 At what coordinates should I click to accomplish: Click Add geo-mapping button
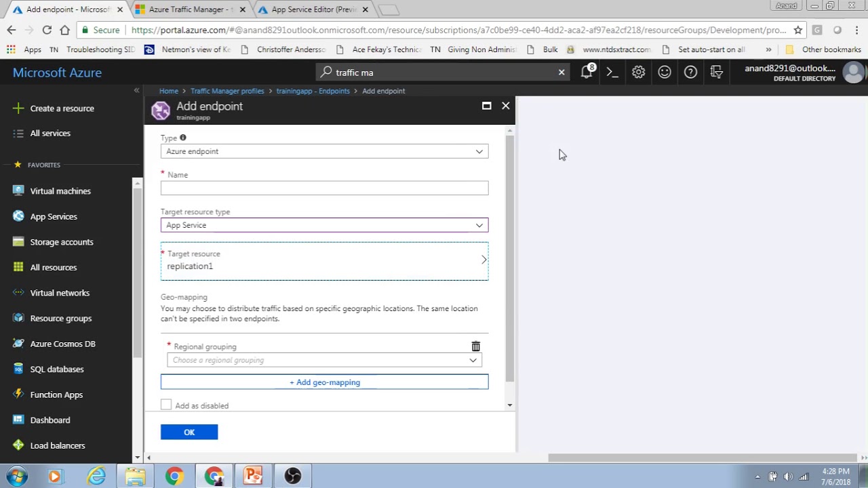324,382
